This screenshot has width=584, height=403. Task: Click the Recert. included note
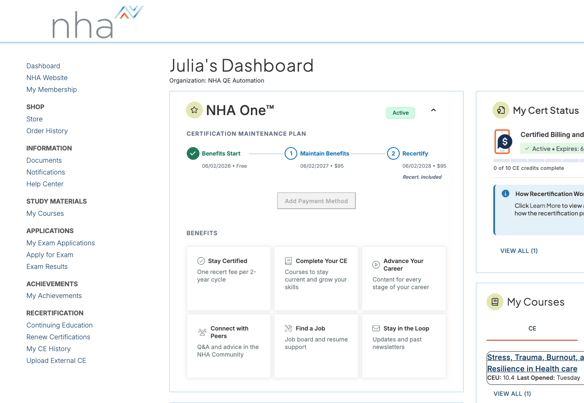point(422,177)
